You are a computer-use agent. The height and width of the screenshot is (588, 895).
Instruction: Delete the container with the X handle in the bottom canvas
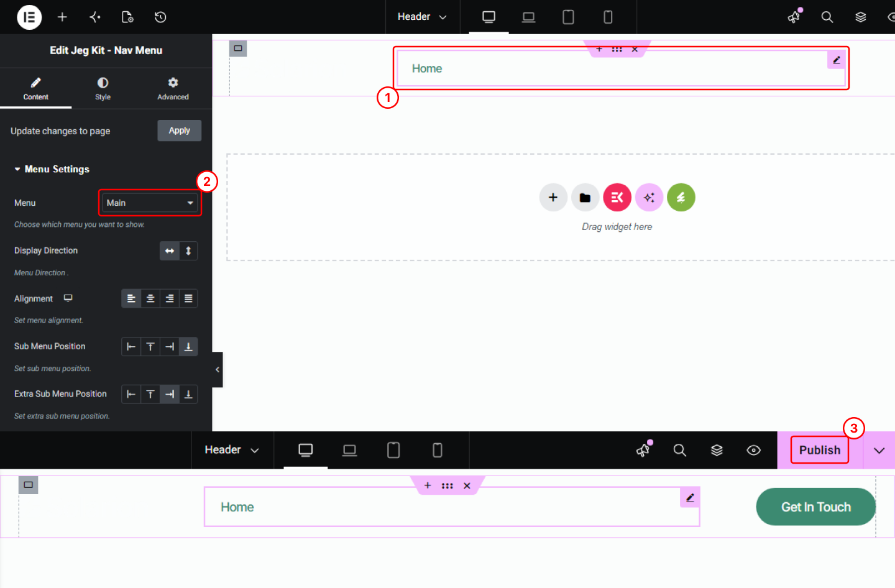pos(467,486)
